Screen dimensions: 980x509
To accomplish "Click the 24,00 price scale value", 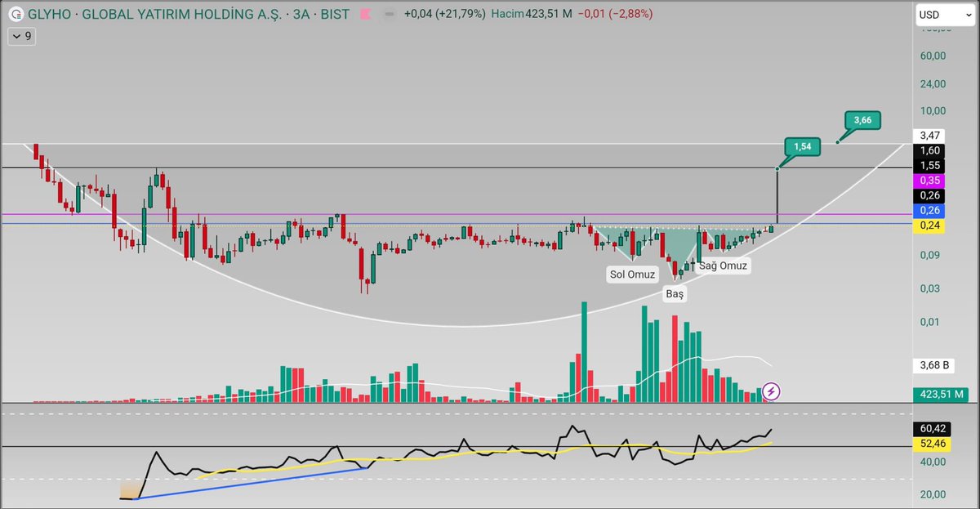I will [933, 83].
